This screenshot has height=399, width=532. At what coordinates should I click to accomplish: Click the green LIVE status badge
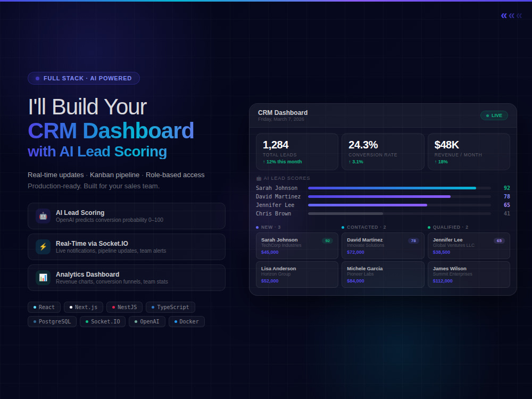[494, 115]
